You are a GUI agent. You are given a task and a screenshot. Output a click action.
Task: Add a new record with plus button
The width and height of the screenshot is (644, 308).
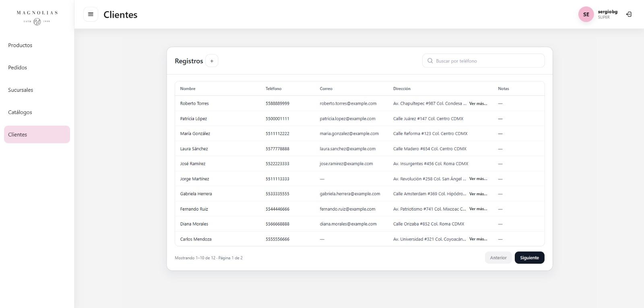(212, 61)
